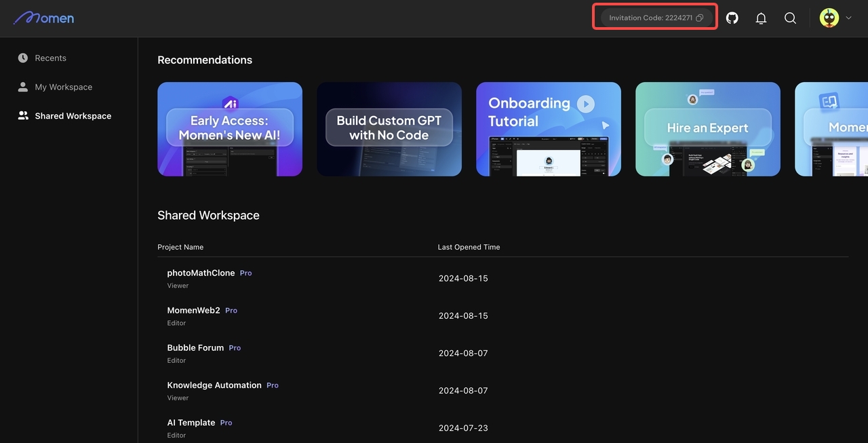Open the Hire an Expert card
Screen dimensions: 868x443
click(708, 129)
